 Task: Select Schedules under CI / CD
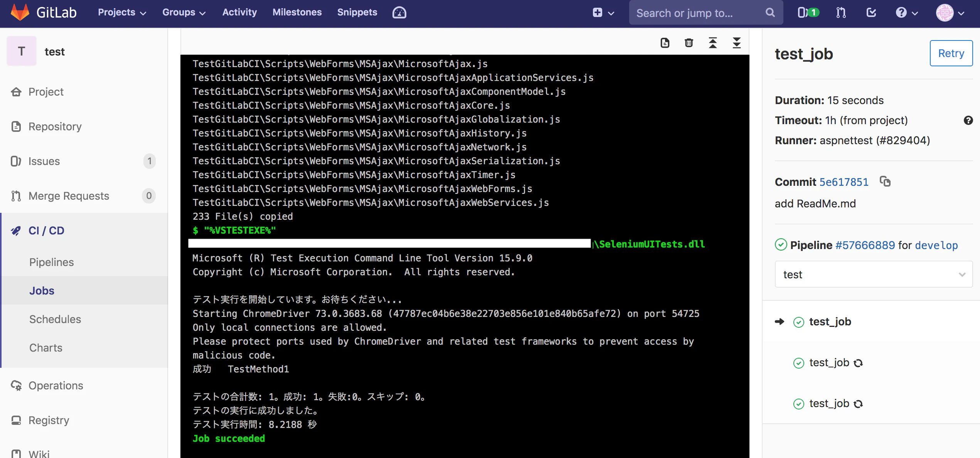(55, 319)
